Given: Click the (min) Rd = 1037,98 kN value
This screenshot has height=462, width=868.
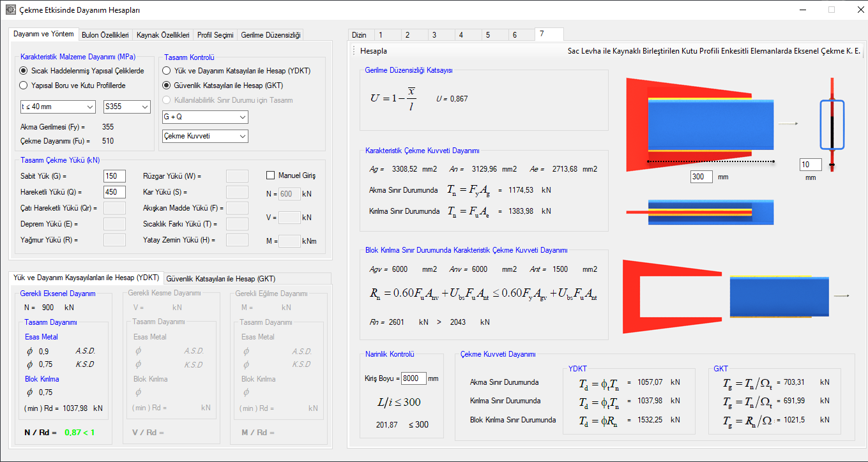Looking at the screenshot, I should coord(76,408).
